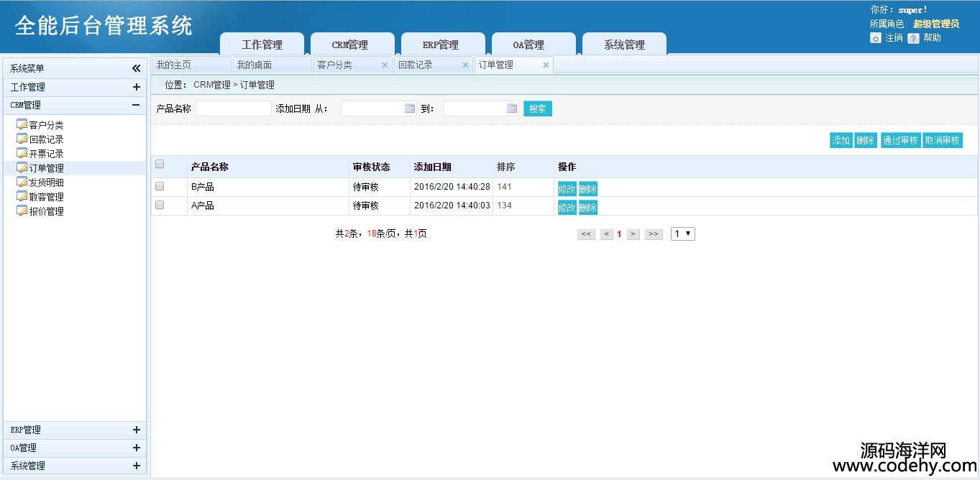Select 报价管理 in the sidebar tree
This screenshot has height=480, width=980.
click(47, 211)
